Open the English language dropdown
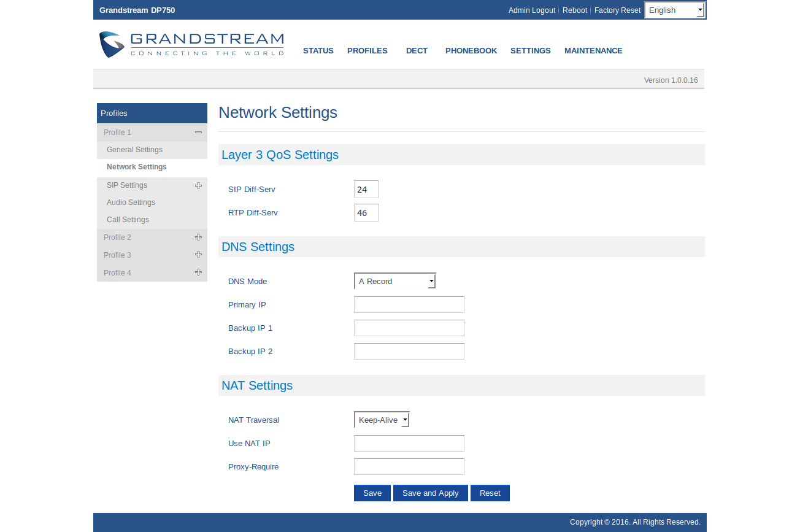Viewport: 800px width, 532px height. point(675,10)
